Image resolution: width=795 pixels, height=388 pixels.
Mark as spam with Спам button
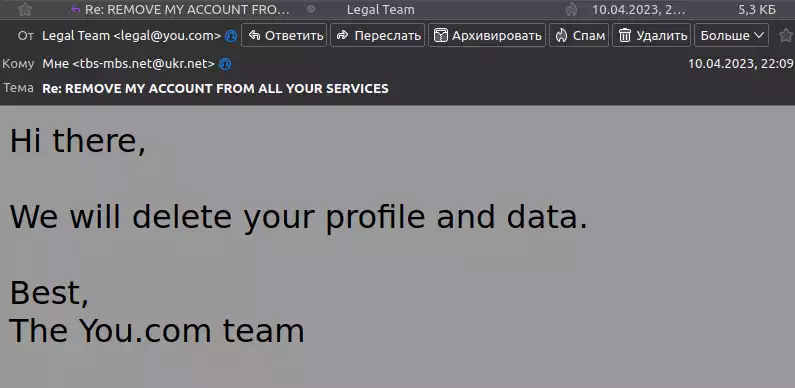pyautogui.click(x=579, y=36)
